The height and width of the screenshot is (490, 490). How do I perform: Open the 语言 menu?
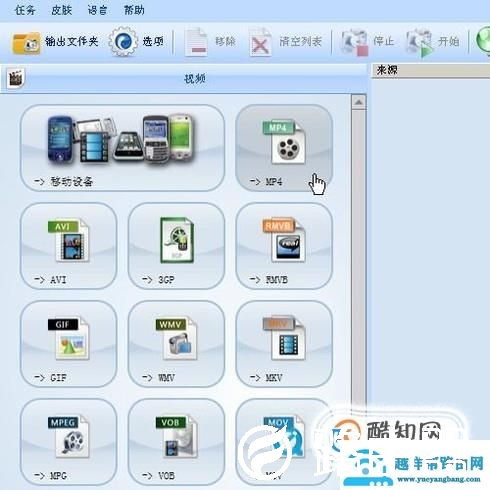[x=97, y=10]
